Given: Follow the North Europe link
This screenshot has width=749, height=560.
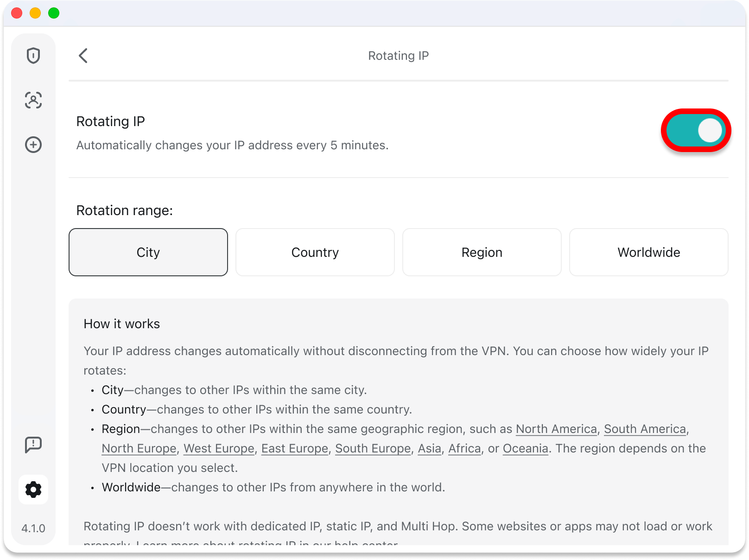Looking at the screenshot, I should [139, 449].
